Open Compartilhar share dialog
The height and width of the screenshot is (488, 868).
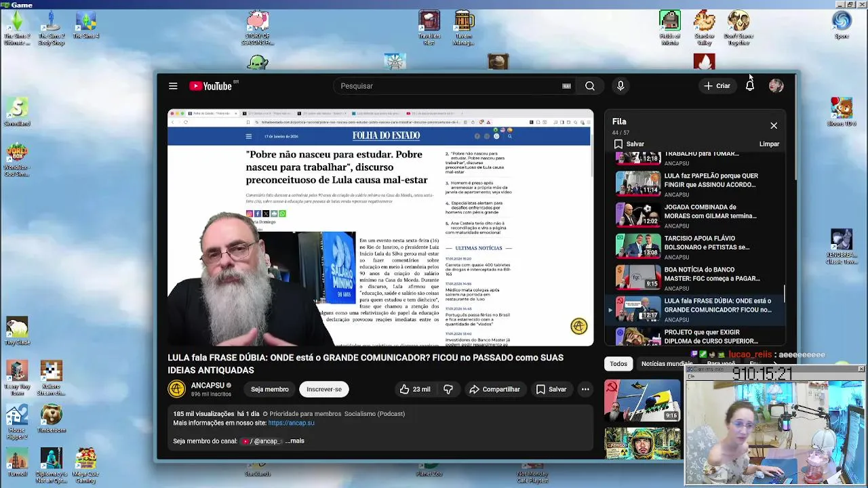pyautogui.click(x=494, y=389)
